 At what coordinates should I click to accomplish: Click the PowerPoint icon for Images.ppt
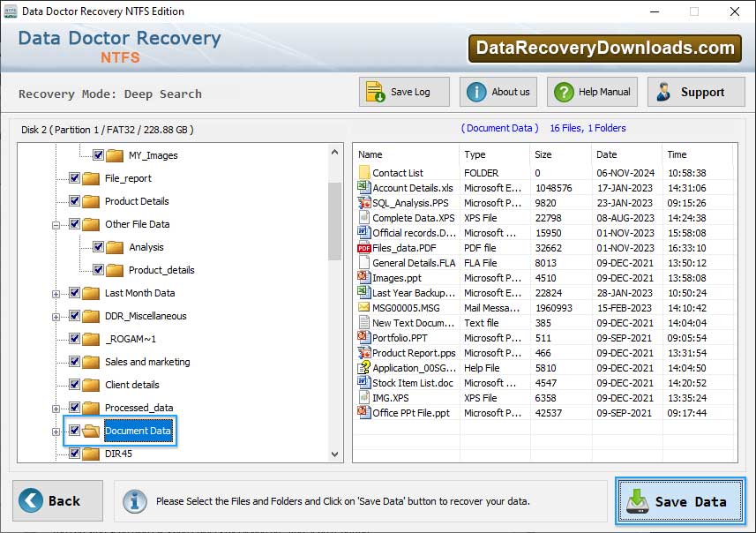tap(363, 277)
